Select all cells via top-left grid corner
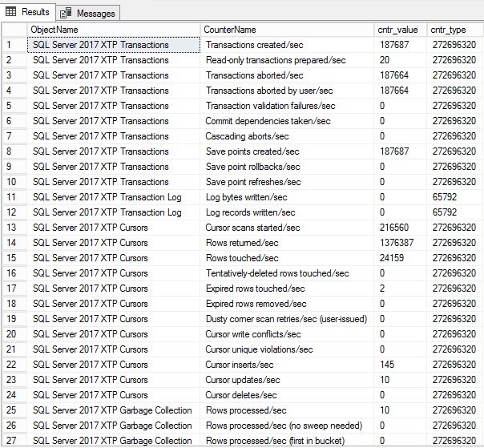484x448 pixels. [x=13, y=30]
